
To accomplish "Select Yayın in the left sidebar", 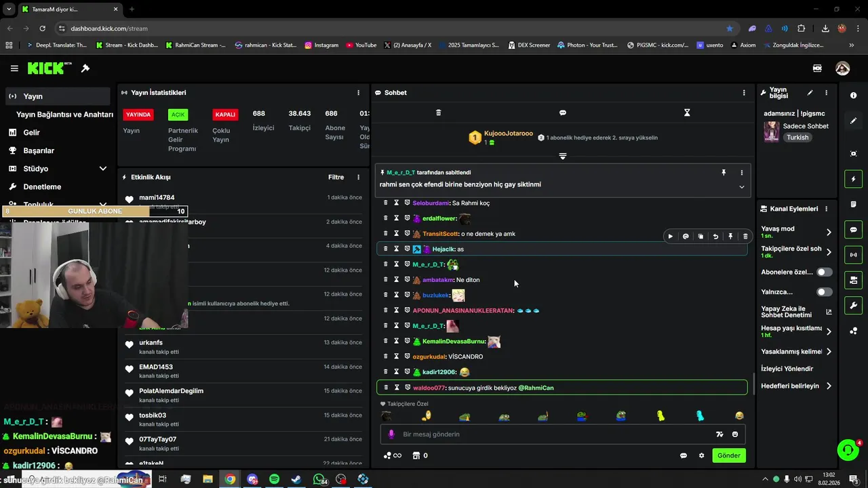I will 57,96.
